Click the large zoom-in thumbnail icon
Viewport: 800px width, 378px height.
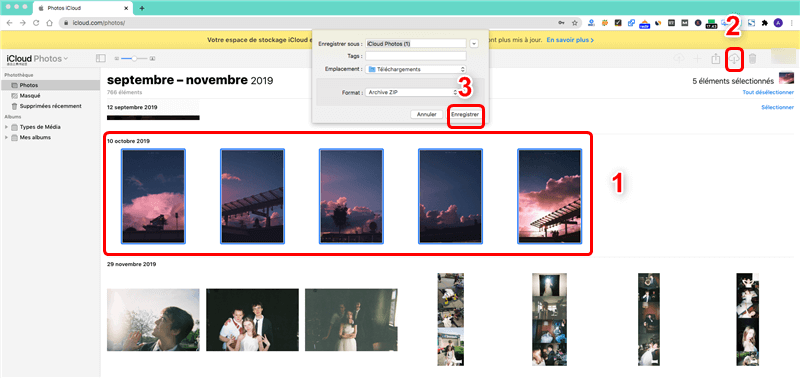click(x=153, y=59)
